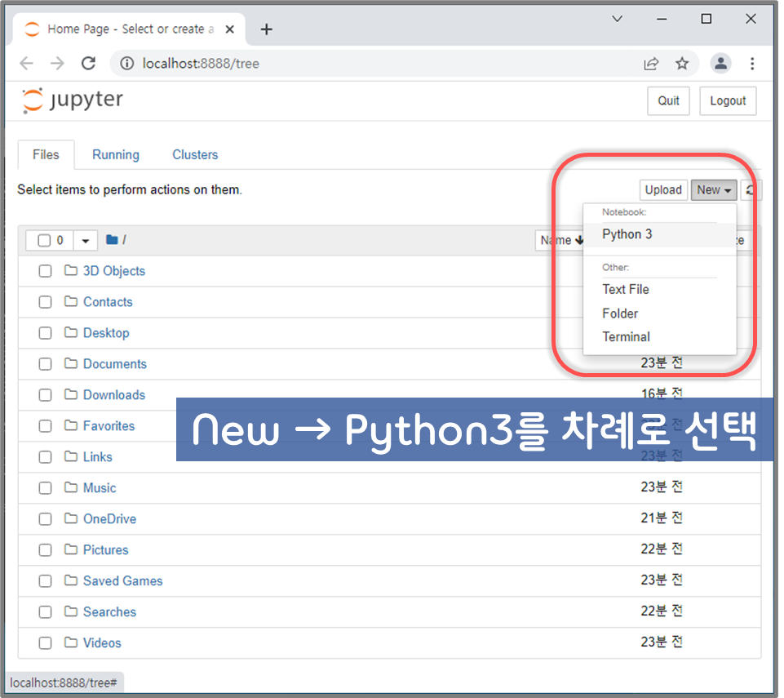
Task: Bookmark this page with the star icon
Action: pyautogui.click(x=682, y=64)
